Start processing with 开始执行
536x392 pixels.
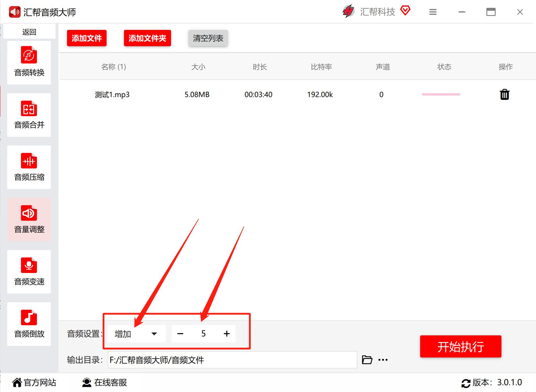coord(461,346)
